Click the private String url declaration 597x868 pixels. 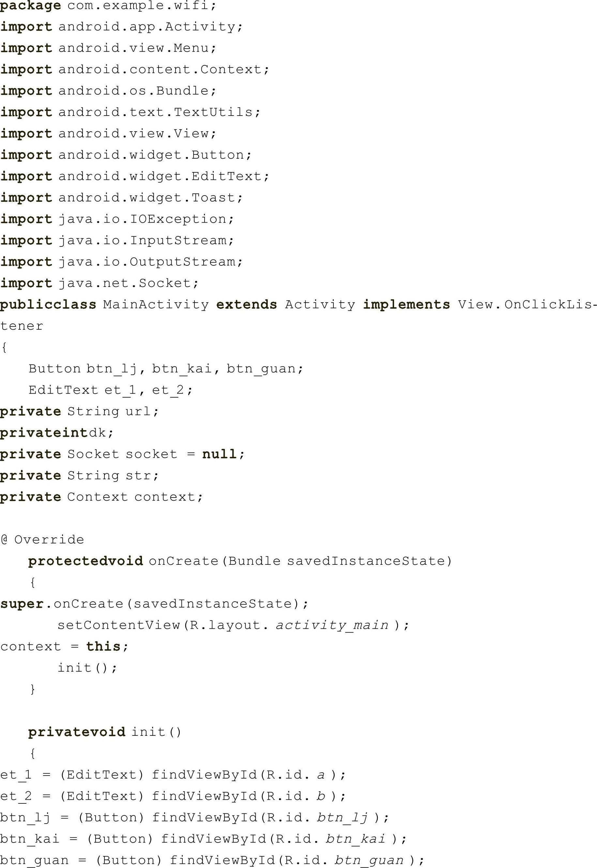[79, 411]
